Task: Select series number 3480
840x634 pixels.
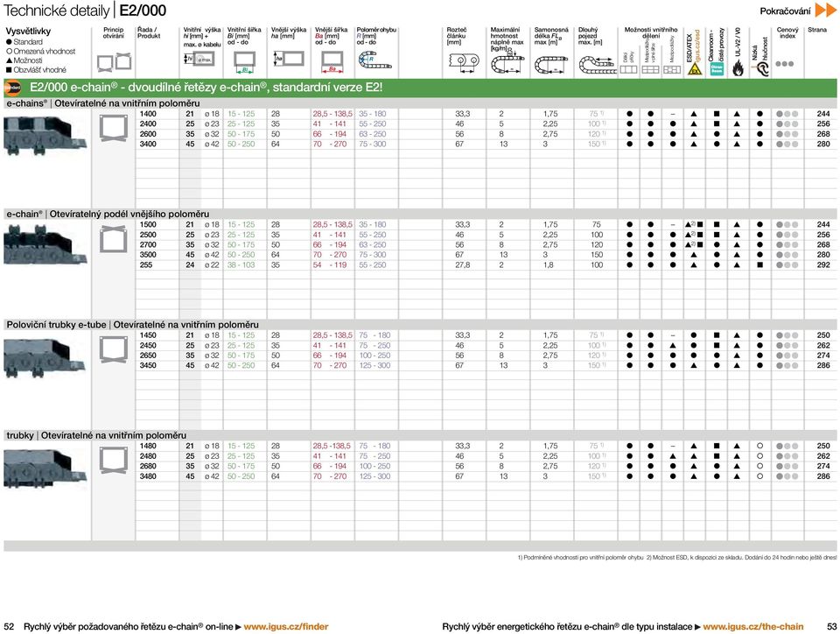Action: click(148, 476)
